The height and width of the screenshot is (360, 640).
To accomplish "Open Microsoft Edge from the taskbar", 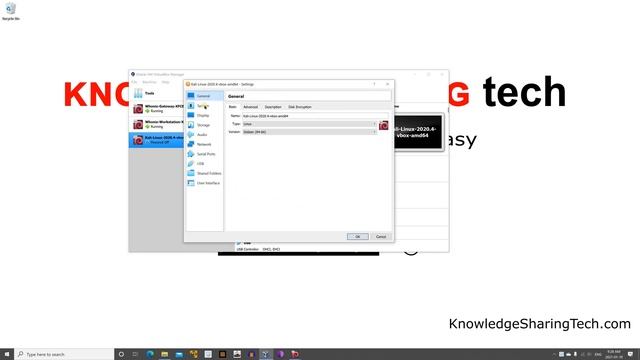I will [150, 354].
